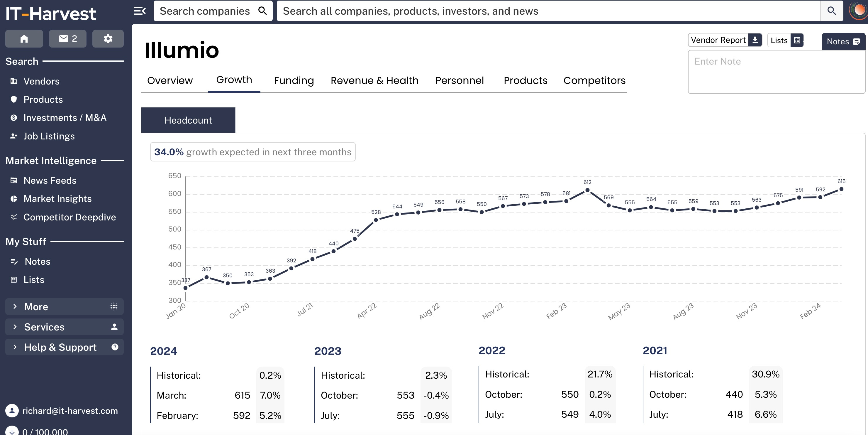Open the Revenue & Health tab
The width and height of the screenshot is (868, 435).
[x=374, y=80]
